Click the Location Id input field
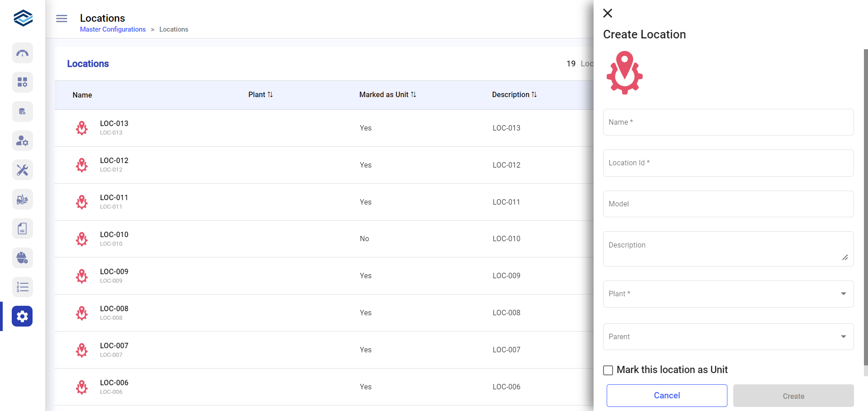This screenshot has height=411, width=868. 728,163
